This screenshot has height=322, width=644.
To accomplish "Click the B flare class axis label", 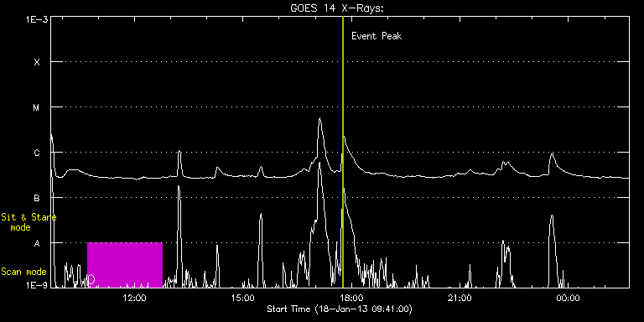I will coord(37,199).
